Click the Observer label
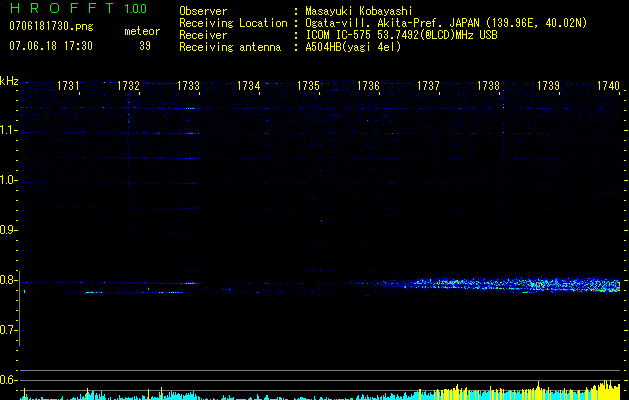The image size is (629, 400). point(203,11)
